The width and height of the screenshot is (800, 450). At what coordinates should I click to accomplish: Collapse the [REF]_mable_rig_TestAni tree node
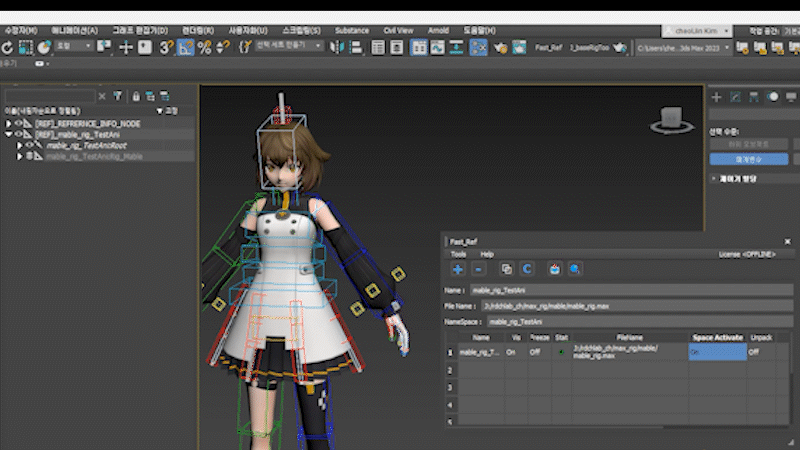[x=8, y=134]
